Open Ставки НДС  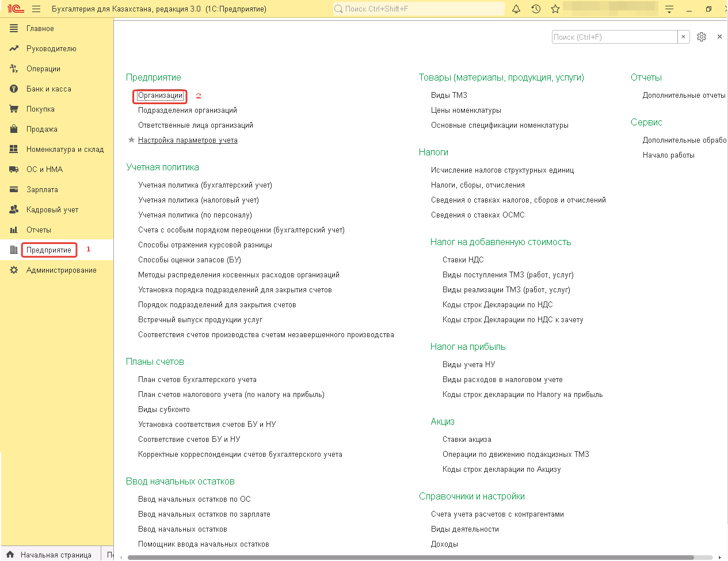(463, 260)
